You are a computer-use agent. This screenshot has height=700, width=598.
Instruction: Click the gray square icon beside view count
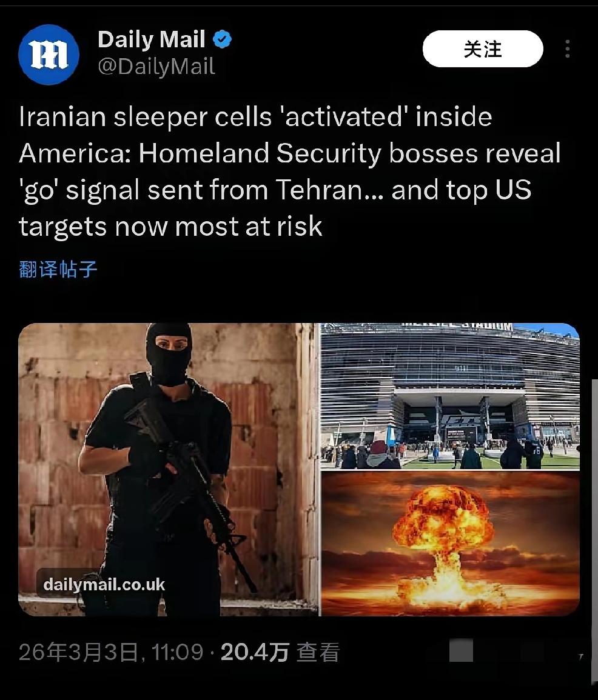tap(461, 650)
